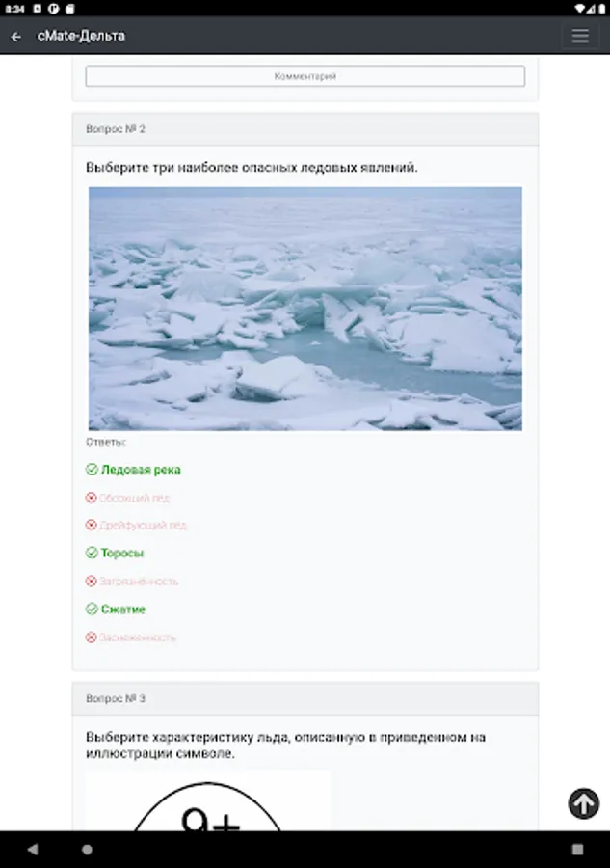The height and width of the screenshot is (868, 610).
Task: Select the Торосы answer
Action: point(122,553)
